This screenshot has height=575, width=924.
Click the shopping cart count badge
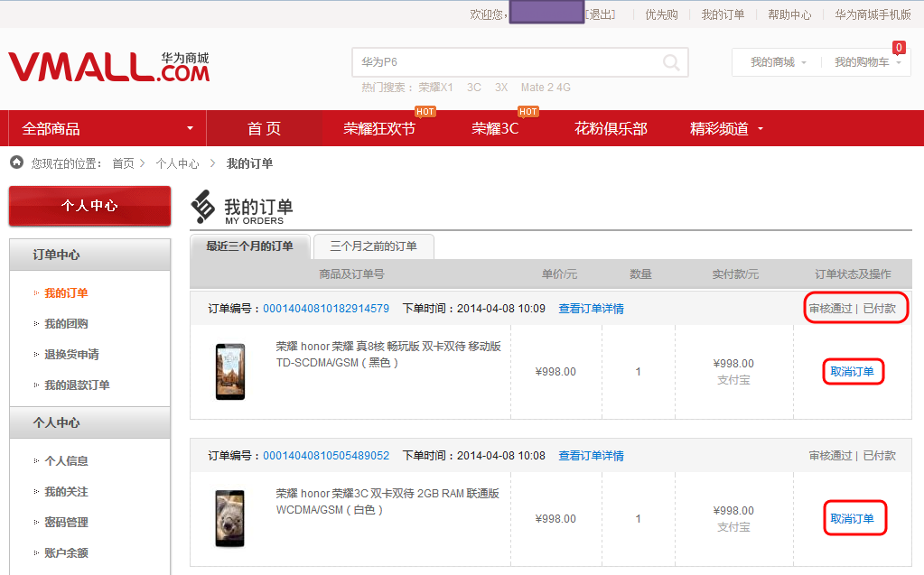coord(899,47)
